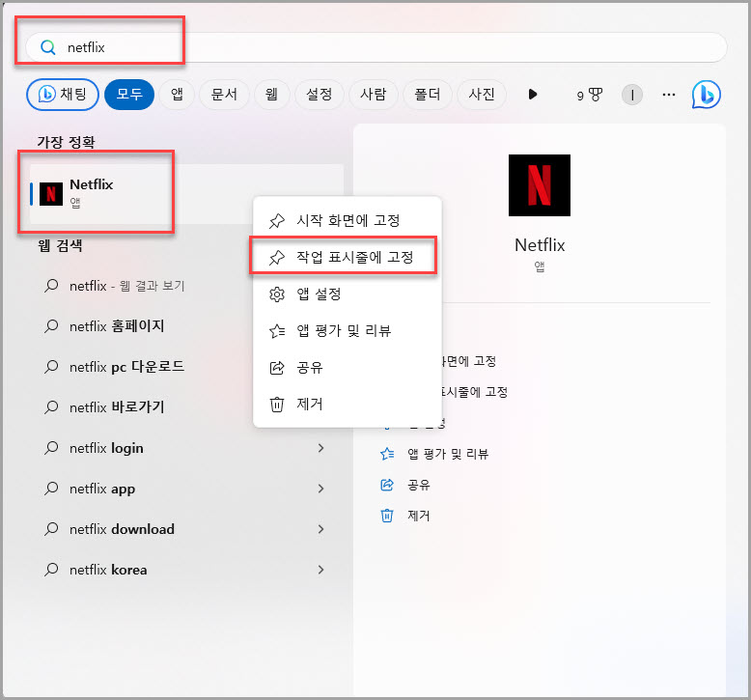Open the user account avatar circle
The height and width of the screenshot is (700, 751).
[632, 95]
